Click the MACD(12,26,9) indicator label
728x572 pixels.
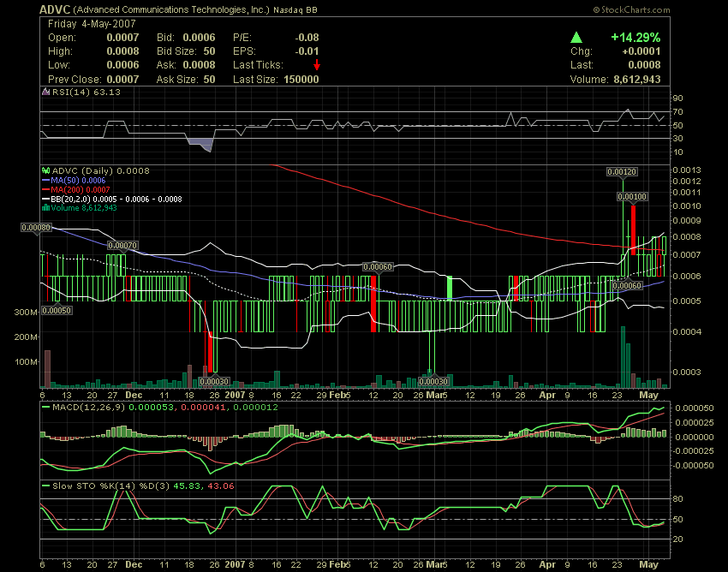click(x=89, y=408)
